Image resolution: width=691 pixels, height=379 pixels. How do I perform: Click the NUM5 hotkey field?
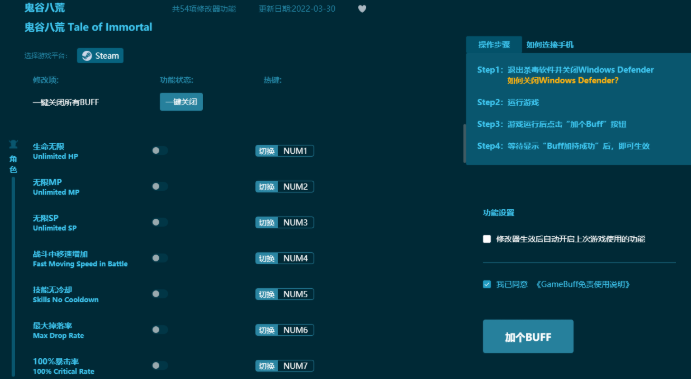(296, 294)
